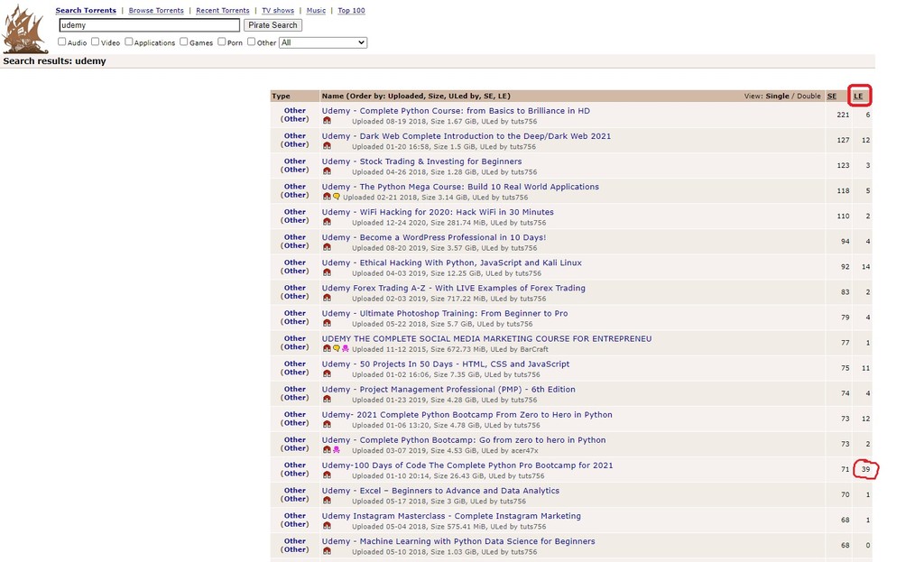Go to Recent Torrents in top navigation
Image resolution: width=924 pixels, height=562 pixels.
click(x=223, y=11)
